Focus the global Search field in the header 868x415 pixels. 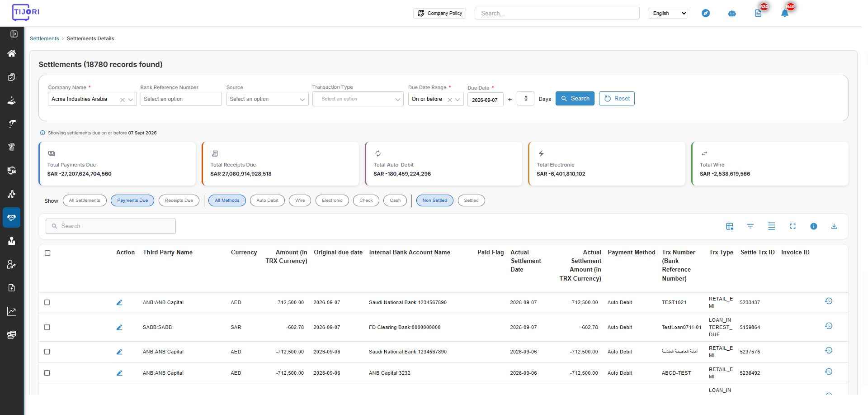(557, 13)
